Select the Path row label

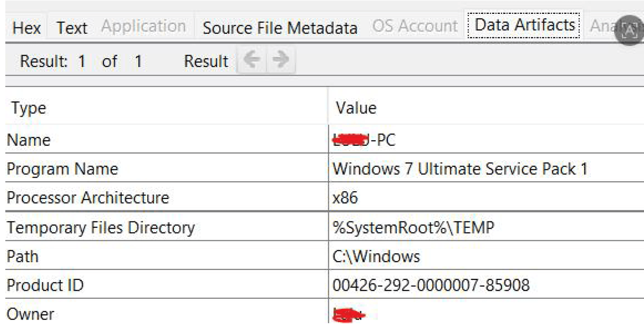pyautogui.click(x=22, y=256)
